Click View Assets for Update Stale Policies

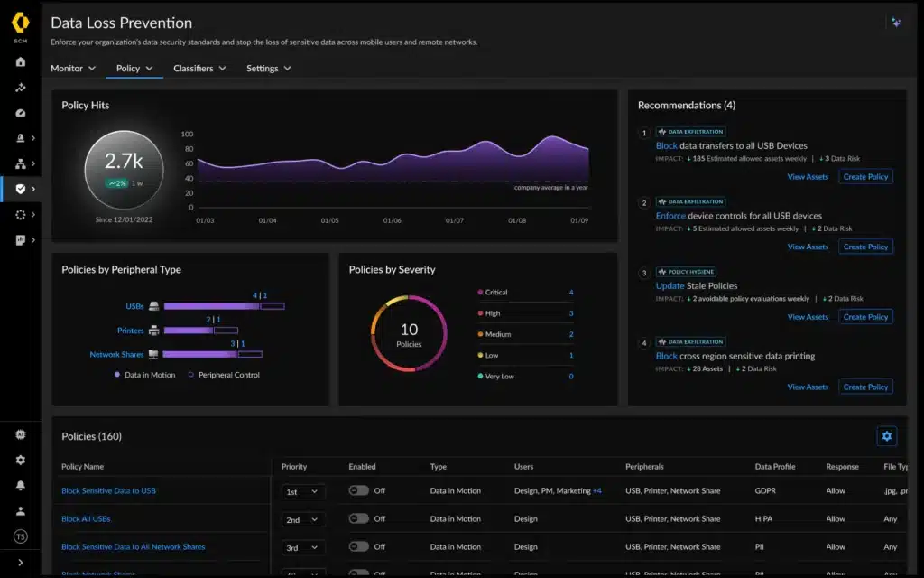pyautogui.click(x=808, y=317)
